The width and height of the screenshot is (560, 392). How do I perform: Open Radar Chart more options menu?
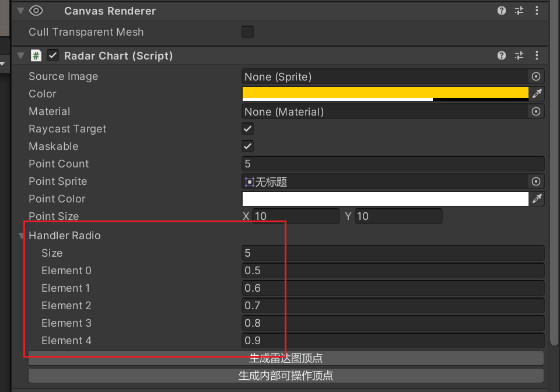point(537,56)
